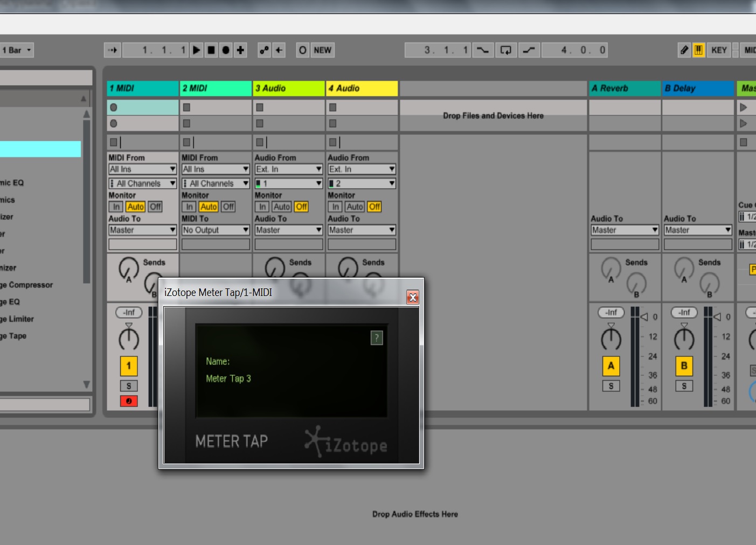Click browser list scroll down arrow
Viewport: 756px width, 545px height.
[86, 385]
